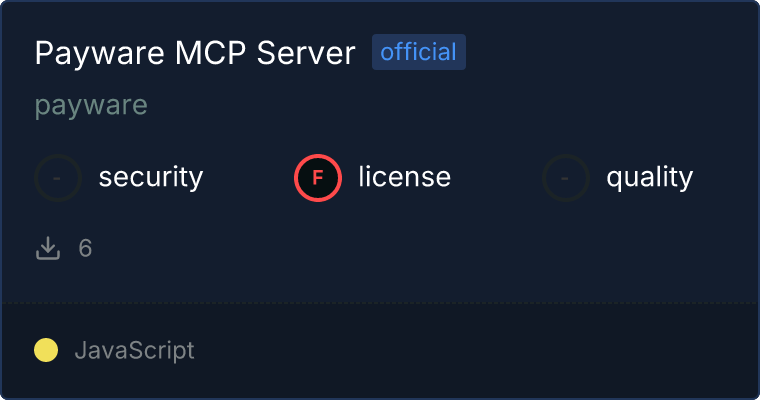760x400 pixels.
Task: Click the security label text
Action: 151,177
